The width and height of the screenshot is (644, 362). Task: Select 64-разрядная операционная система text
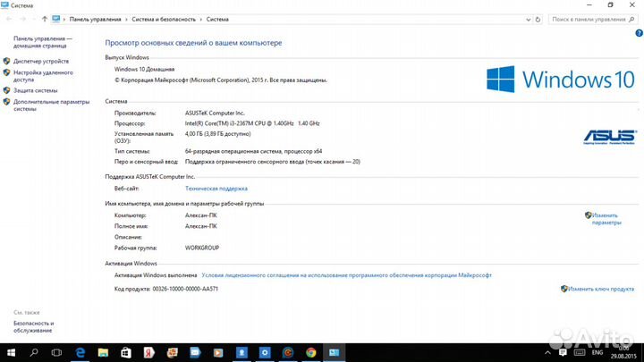coord(253,151)
